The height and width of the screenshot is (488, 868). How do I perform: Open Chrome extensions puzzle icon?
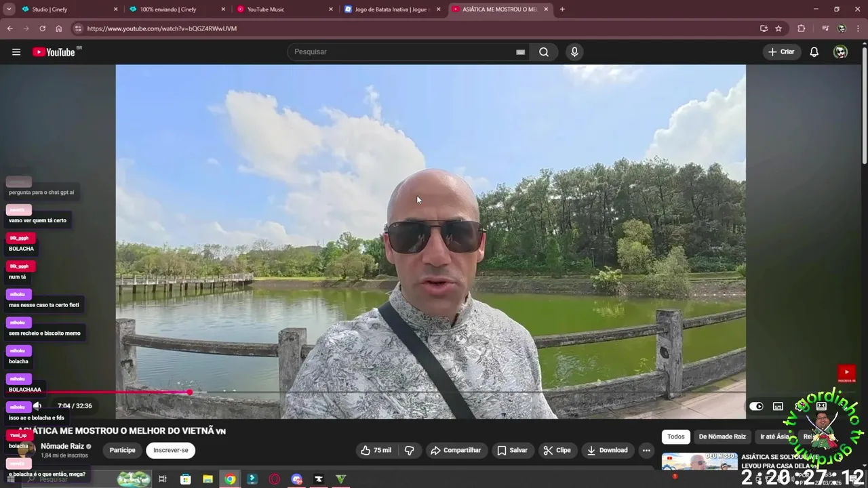click(x=802, y=28)
